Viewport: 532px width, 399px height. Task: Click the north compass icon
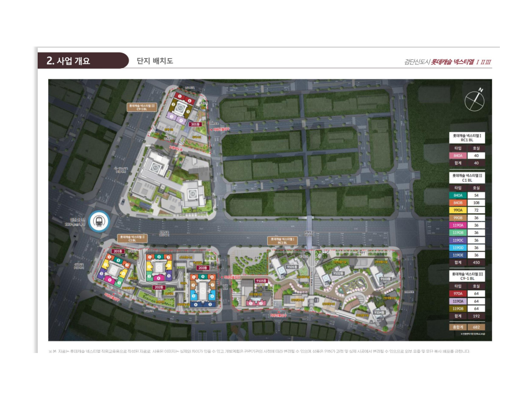[x=474, y=100]
